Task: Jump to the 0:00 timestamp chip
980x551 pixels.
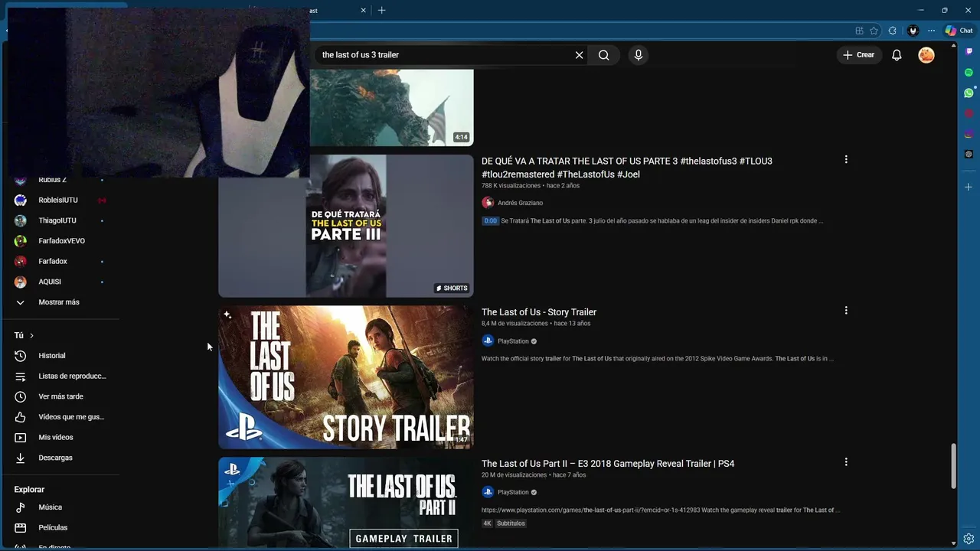Action: tap(490, 220)
